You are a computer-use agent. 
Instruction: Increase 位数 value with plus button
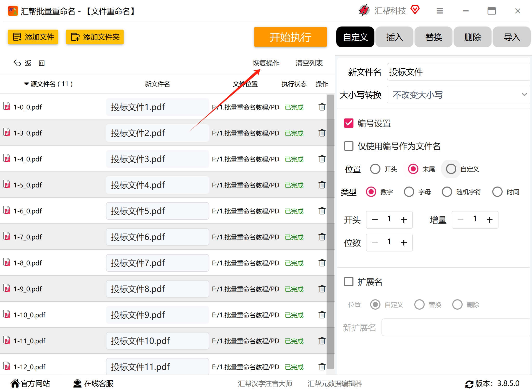point(404,243)
